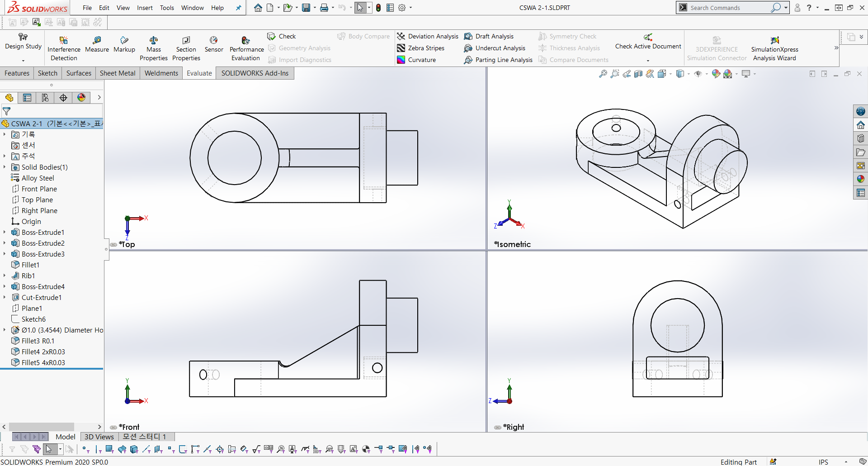Click Zoom to Fit icon
868x466 pixels.
click(x=603, y=74)
